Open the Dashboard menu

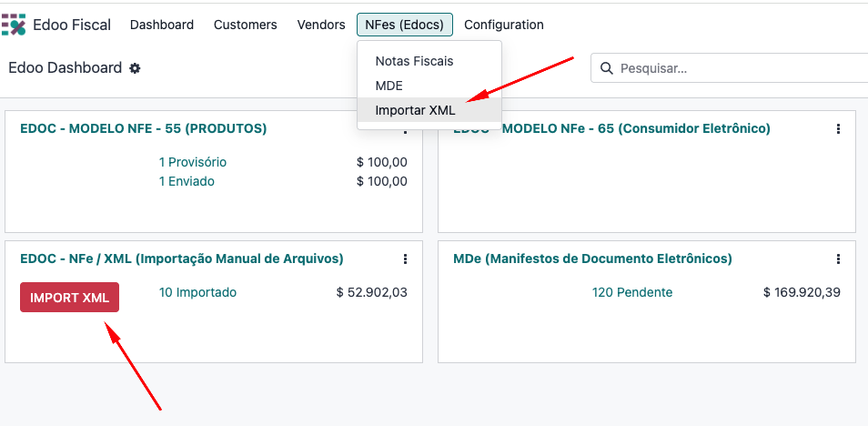162,25
